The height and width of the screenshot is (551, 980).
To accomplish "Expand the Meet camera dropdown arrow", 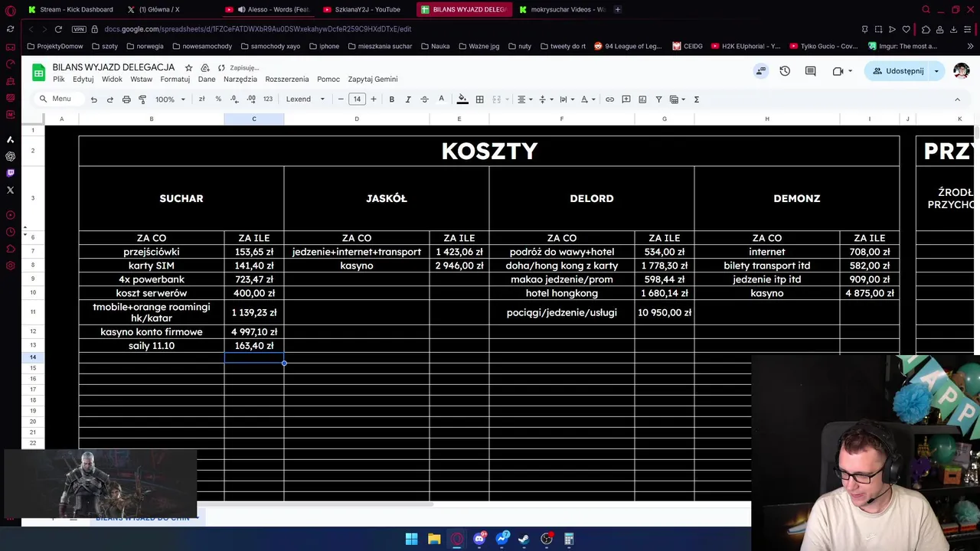I will point(850,71).
